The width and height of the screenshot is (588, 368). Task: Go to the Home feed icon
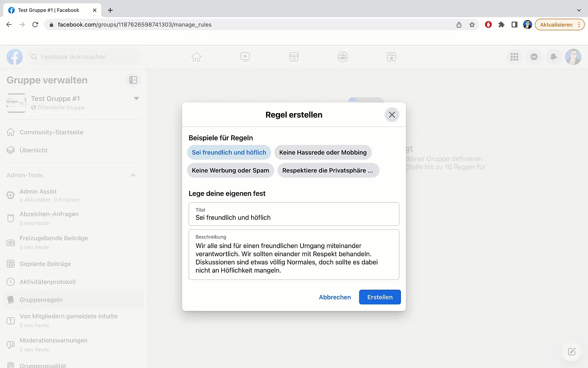tap(196, 57)
